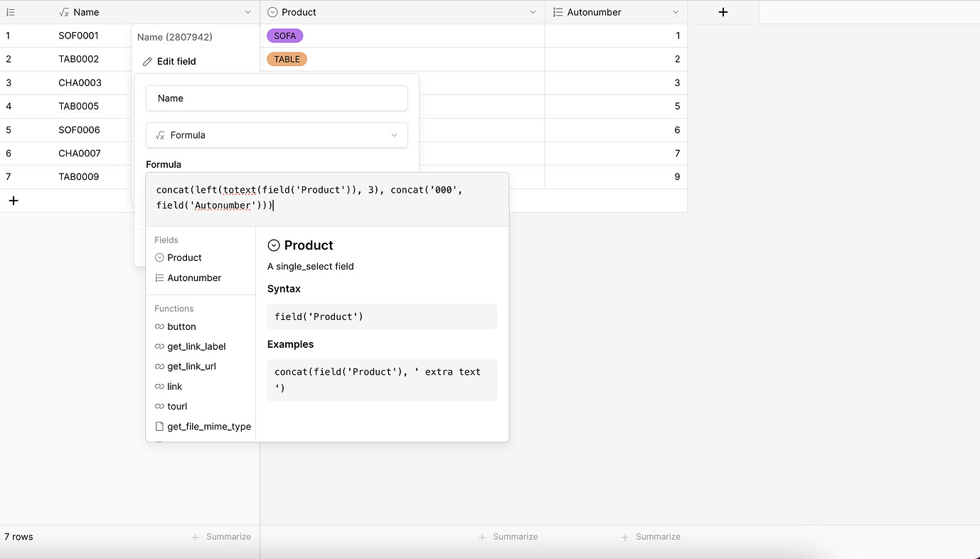Click the single-select icon on the Product column
The image size is (980, 559).
(x=272, y=12)
